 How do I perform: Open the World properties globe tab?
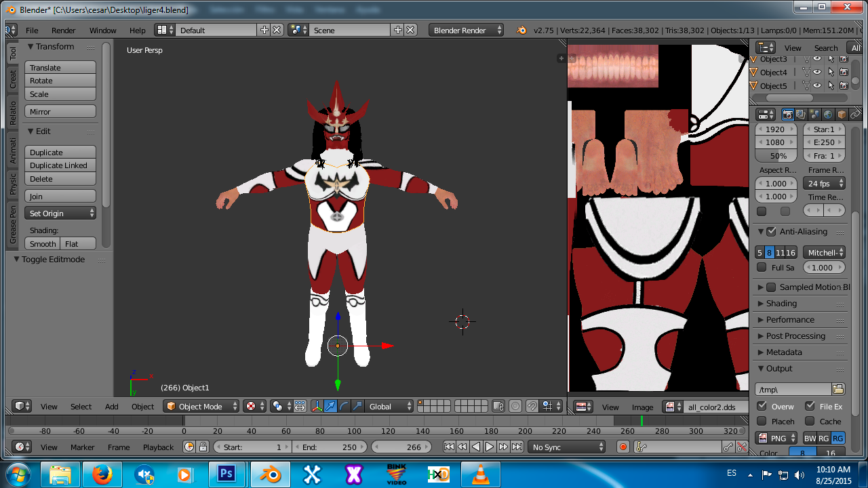(828, 115)
